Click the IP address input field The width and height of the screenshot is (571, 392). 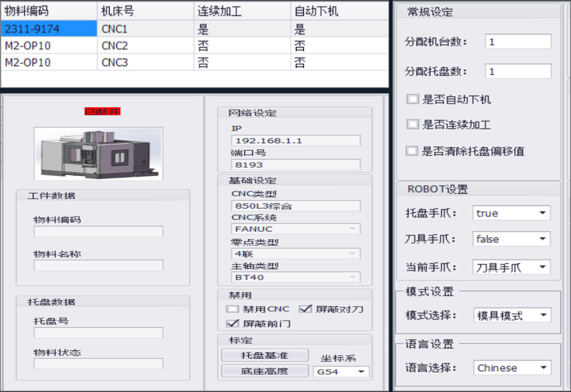click(x=295, y=141)
